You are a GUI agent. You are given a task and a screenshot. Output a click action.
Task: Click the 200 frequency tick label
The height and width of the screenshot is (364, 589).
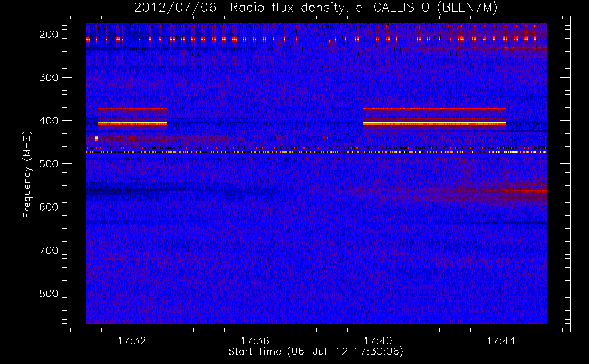click(x=49, y=34)
